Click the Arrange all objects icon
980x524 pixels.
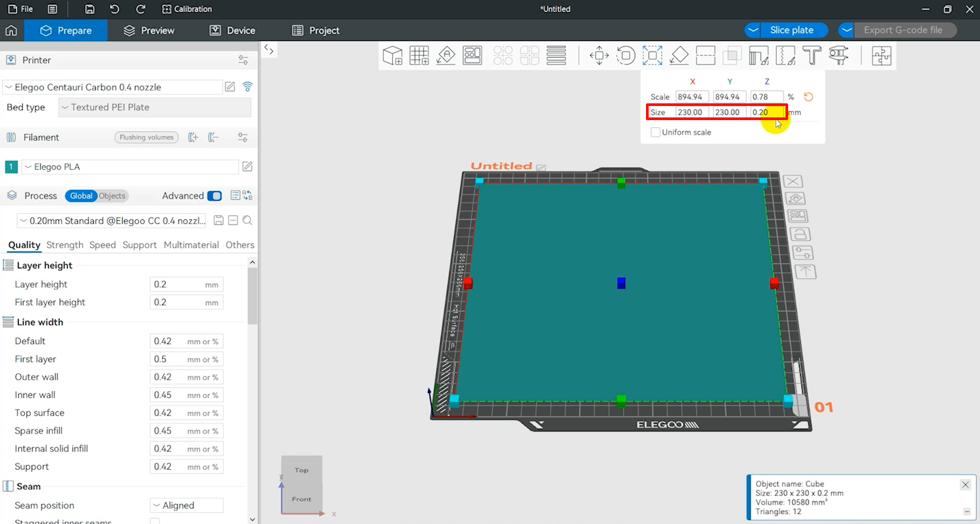coord(472,55)
